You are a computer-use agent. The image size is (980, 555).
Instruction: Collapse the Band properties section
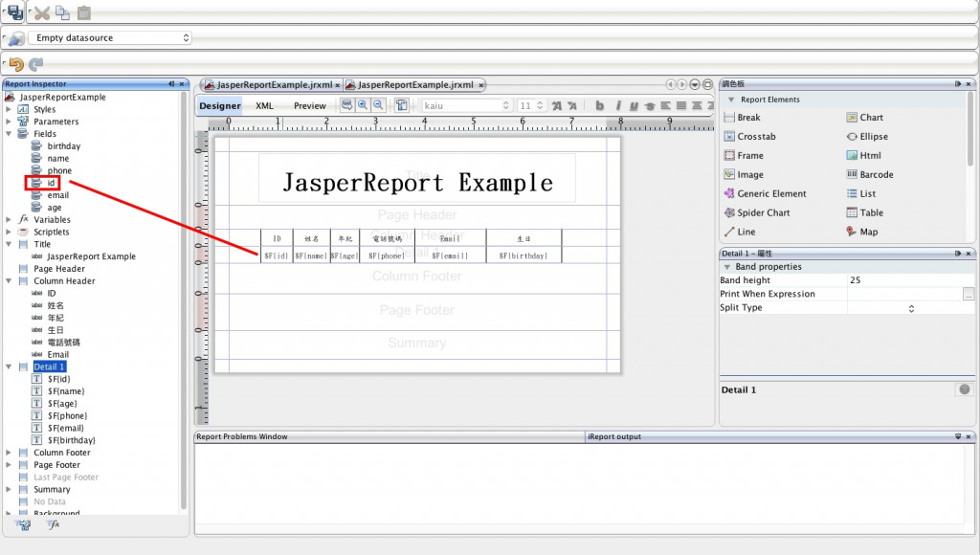pos(727,267)
